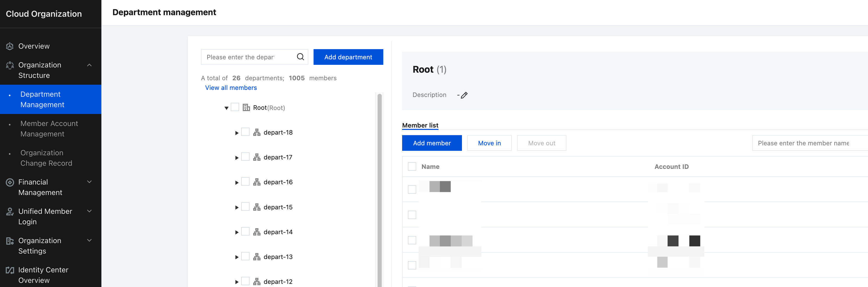Click the Name column header
Image resolution: width=868 pixels, height=287 pixels.
click(x=430, y=167)
